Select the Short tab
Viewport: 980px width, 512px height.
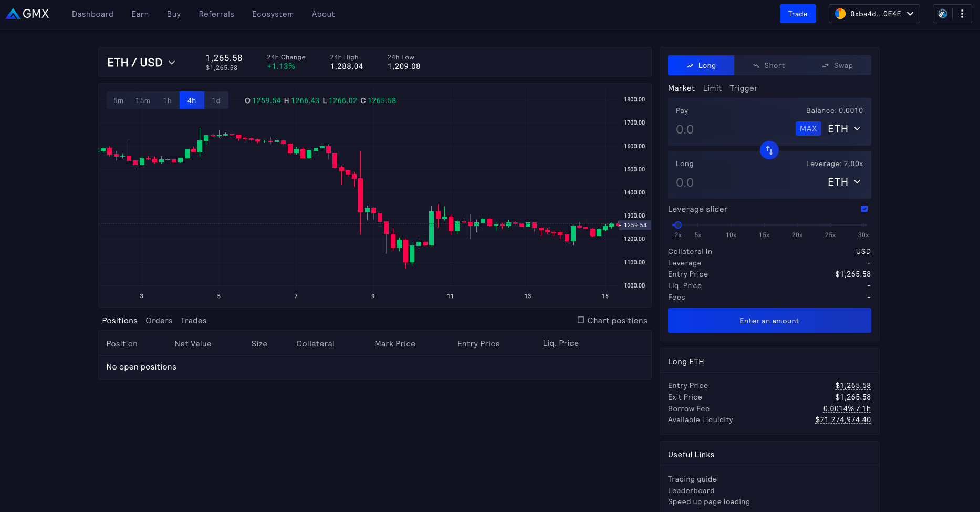click(x=768, y=65)
